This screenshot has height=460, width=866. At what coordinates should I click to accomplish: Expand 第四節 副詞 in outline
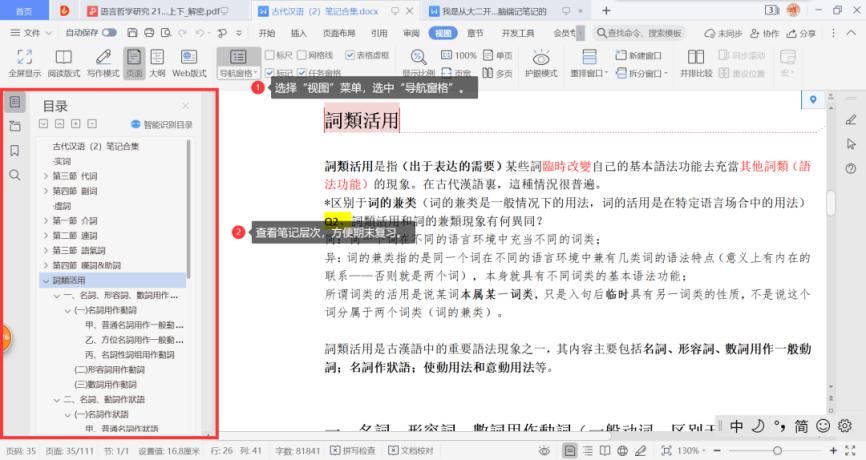[46, 191]
